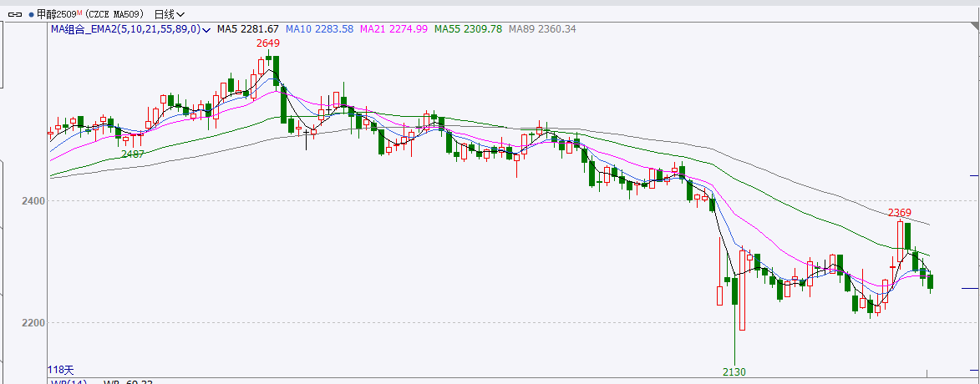The image size is (980, 384).
Task: Open the 日线 timeframe dropdown
Action: click(169, 13)
